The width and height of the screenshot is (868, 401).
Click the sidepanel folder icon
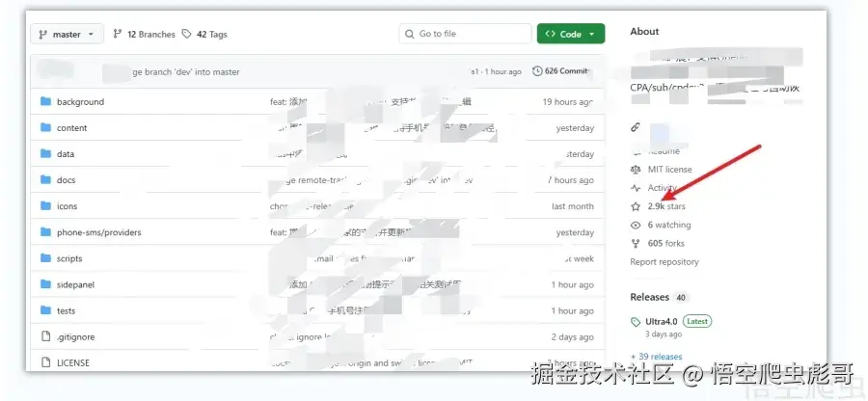point(45,285)
